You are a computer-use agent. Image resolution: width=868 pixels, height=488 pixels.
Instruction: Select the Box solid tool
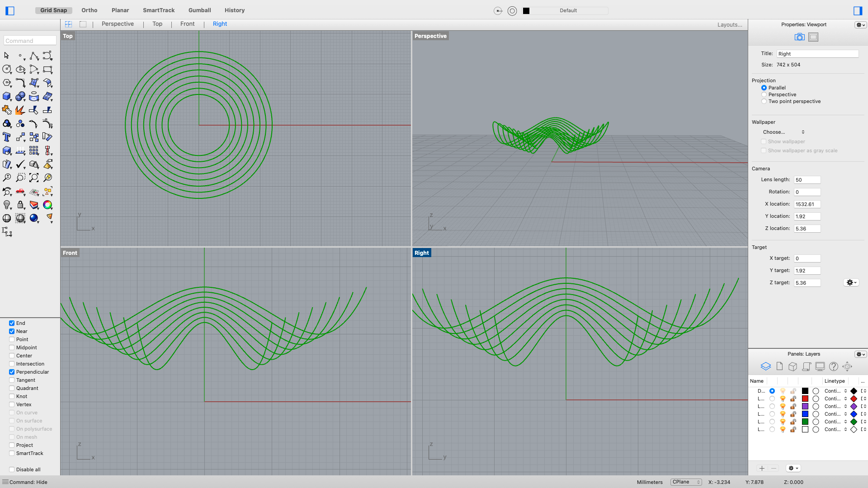click(6, 96)
